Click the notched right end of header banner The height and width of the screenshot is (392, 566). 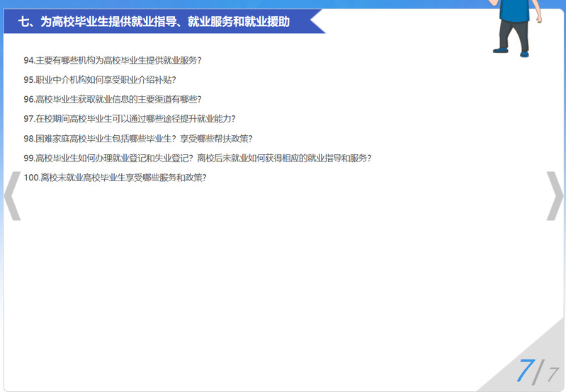click(x=317, y=22)
